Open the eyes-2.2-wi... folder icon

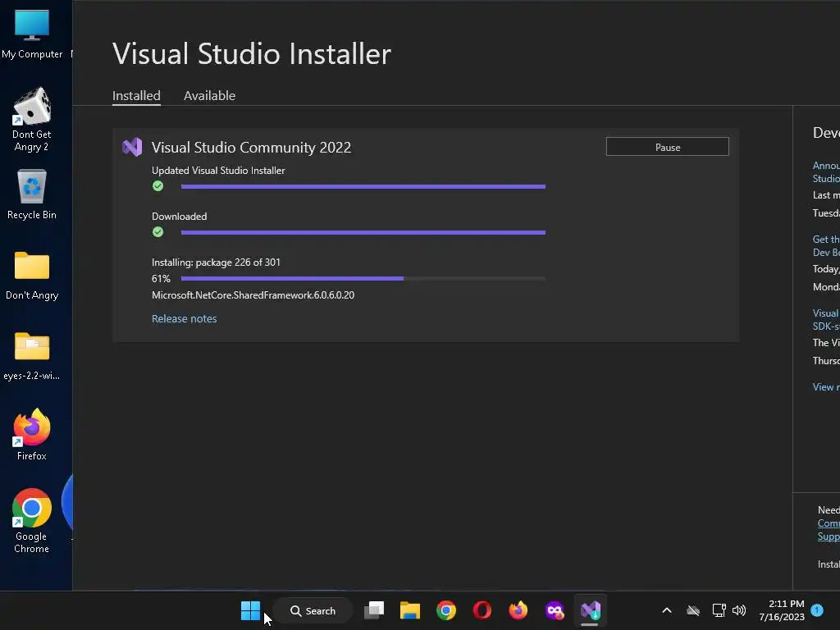click(x=32, y=355)
